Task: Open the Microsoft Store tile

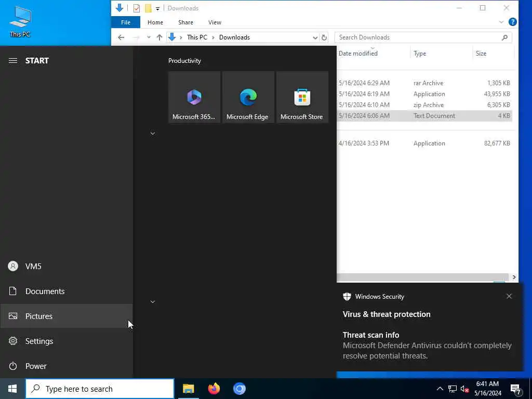Action: (302, 97)
